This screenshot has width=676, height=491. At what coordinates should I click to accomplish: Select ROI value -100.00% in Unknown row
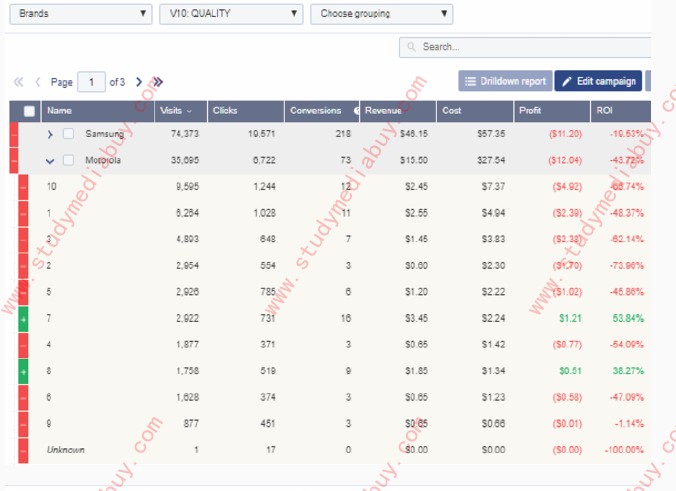tap(624, 450)
